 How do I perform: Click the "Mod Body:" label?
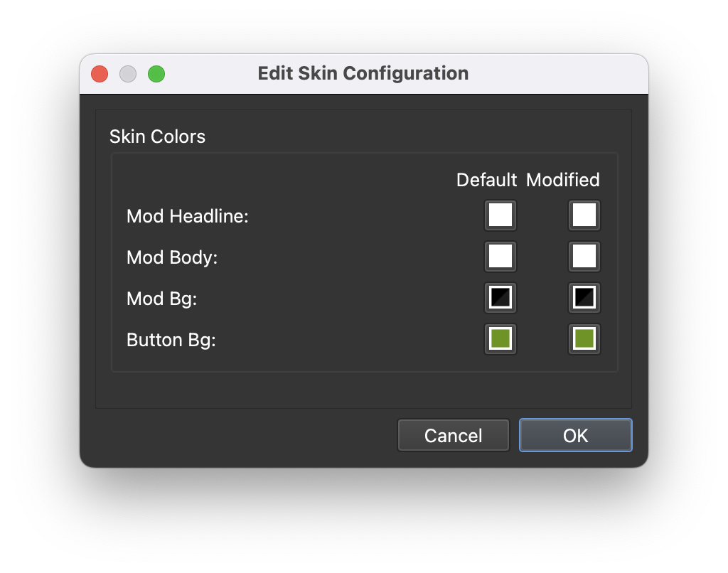point(172,257)
